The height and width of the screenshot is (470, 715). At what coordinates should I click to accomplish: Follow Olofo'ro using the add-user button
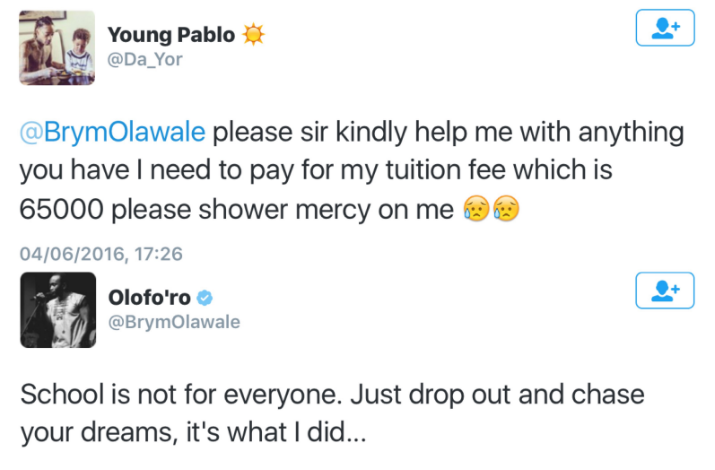665,291
